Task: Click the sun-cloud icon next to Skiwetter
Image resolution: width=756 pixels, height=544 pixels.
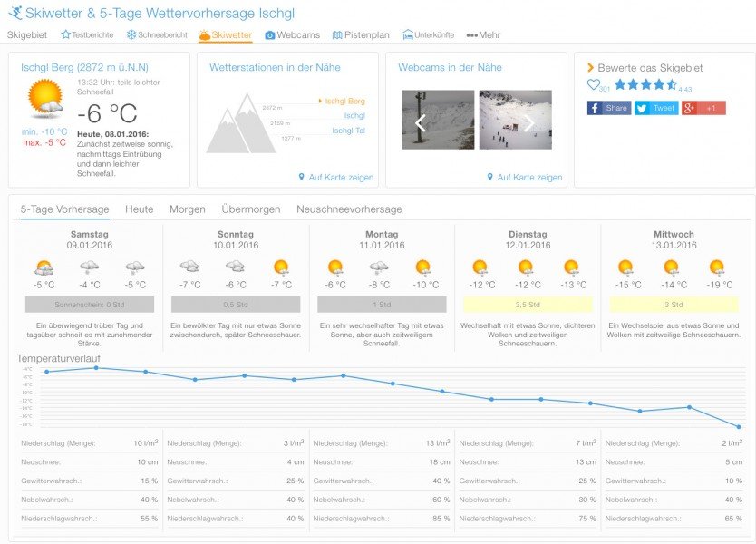Action: point(205,34)
